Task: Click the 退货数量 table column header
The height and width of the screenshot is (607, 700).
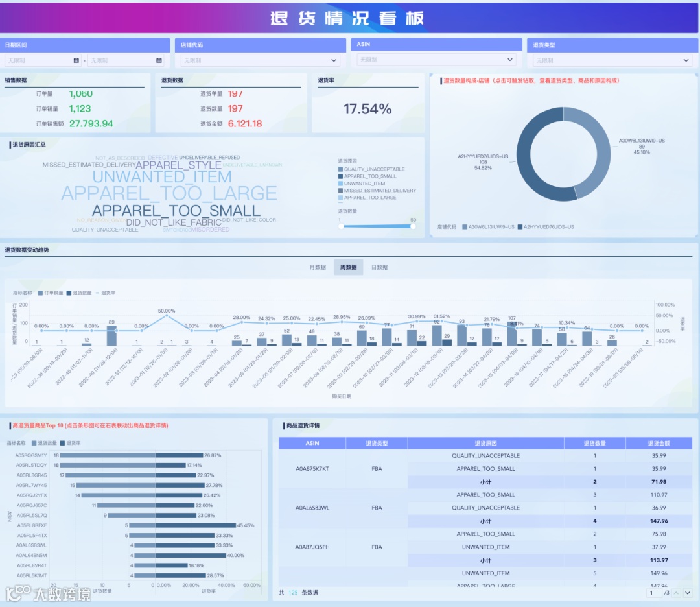Action: (x=594, y=443)
